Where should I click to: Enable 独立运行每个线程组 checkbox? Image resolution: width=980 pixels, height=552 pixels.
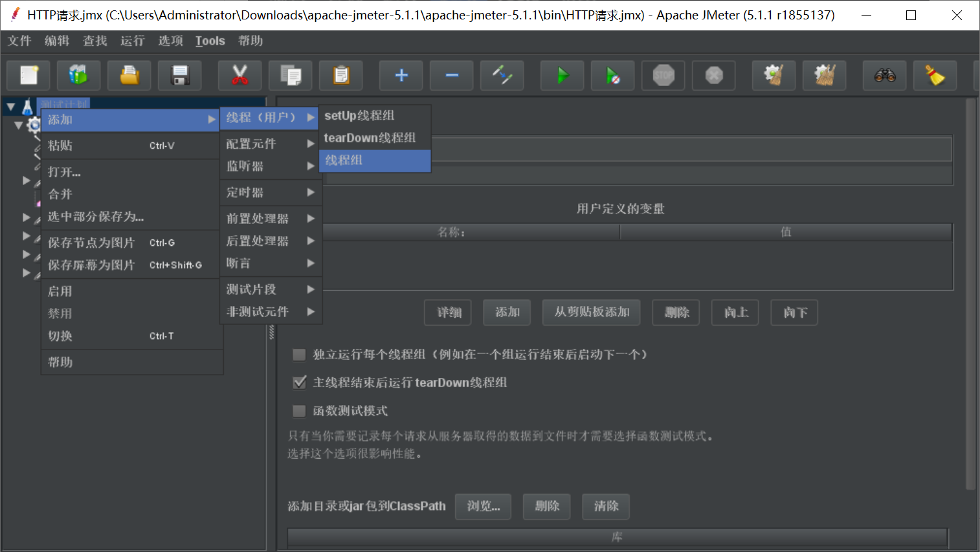(x=299, y=355)
